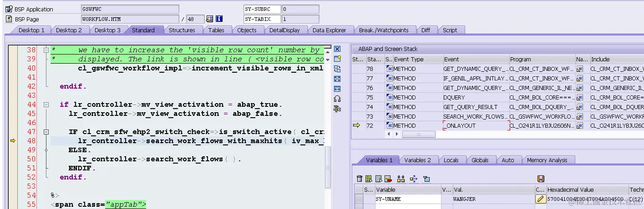Switch to the Desktop 2 tab
Image resolution: width=644 pixels, height=209 pixels.
pyautogui.click(x=69, y=30)
